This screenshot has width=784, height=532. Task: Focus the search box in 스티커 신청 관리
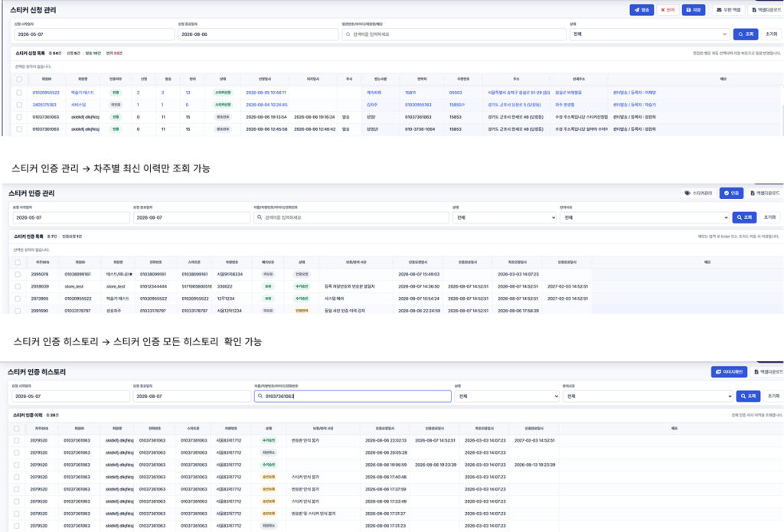click(454, 34)
